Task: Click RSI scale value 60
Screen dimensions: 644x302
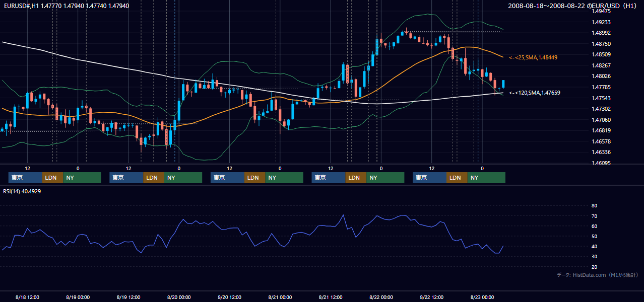Action: tap(594, 226)
